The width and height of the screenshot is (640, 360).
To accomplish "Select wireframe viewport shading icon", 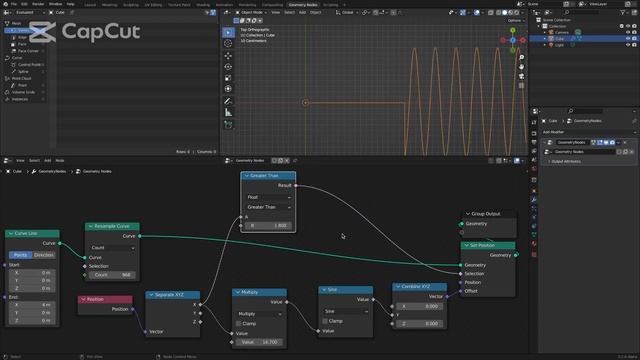I will pyautogui.click(x=499, y=13).
